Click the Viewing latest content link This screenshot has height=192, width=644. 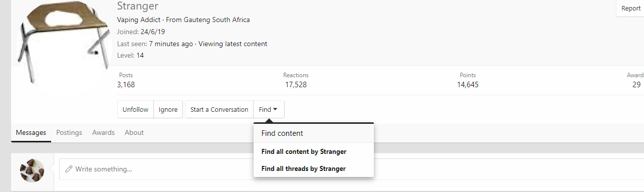[233, 44]
